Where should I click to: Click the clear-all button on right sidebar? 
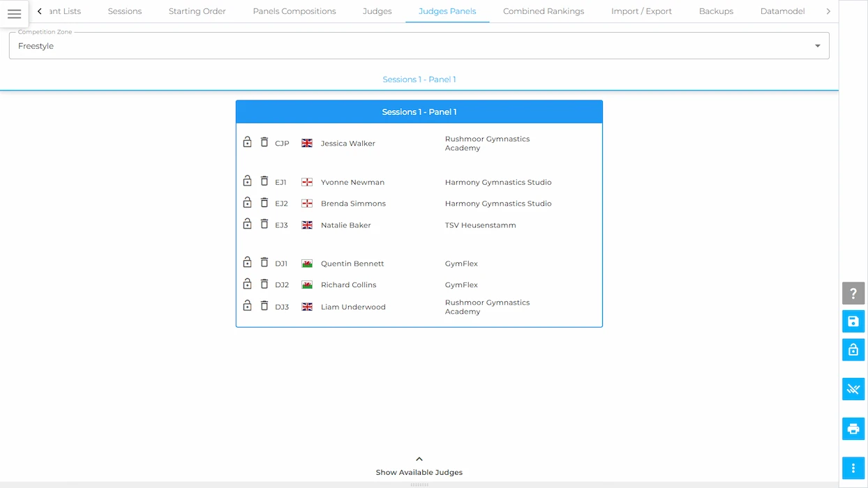[x=853, y=389]
